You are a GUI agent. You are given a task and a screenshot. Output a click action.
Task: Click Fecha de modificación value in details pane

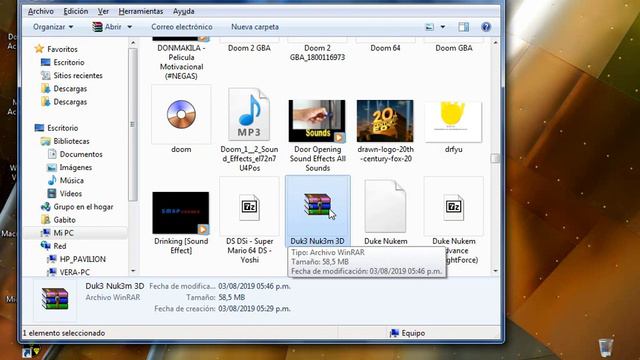[x=254, y=287]
